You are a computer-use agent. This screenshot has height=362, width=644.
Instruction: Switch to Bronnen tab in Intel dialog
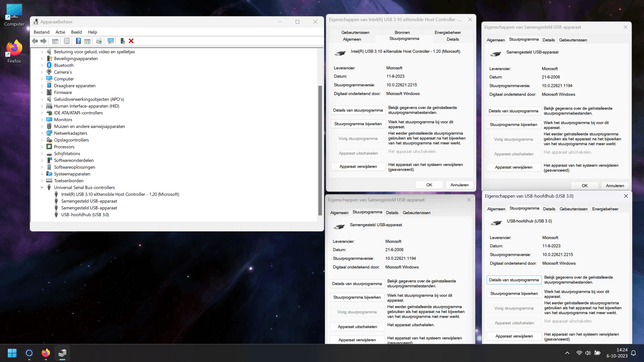click(402, 32)
